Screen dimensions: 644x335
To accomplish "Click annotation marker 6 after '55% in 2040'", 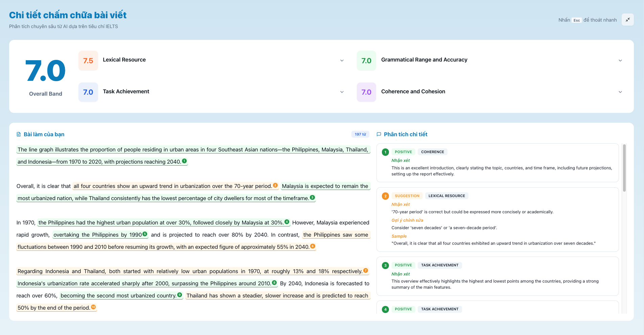I will click(313, 246).
